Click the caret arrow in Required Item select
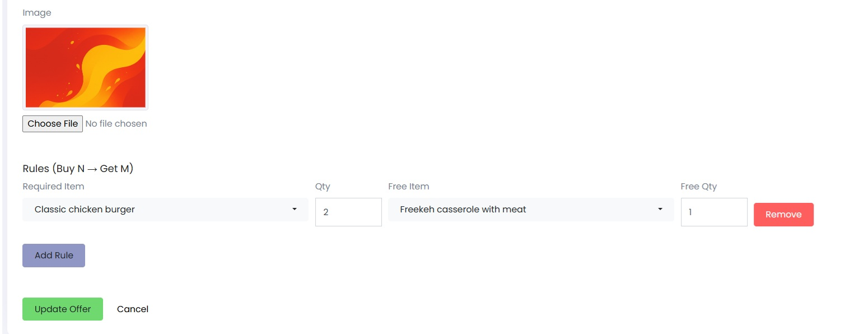Image resolution: width=868 pixels, height=334 pixels. point(295,210)
